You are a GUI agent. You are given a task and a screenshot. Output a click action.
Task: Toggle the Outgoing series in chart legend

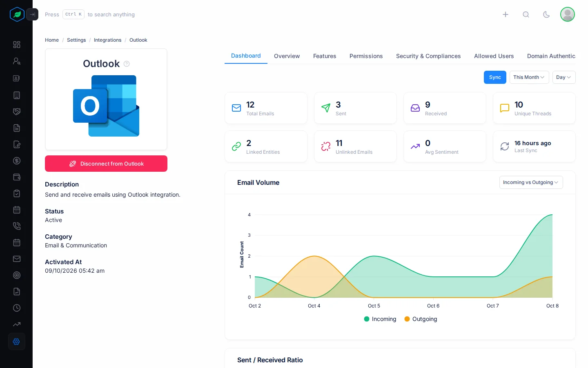tap(421, 319)
